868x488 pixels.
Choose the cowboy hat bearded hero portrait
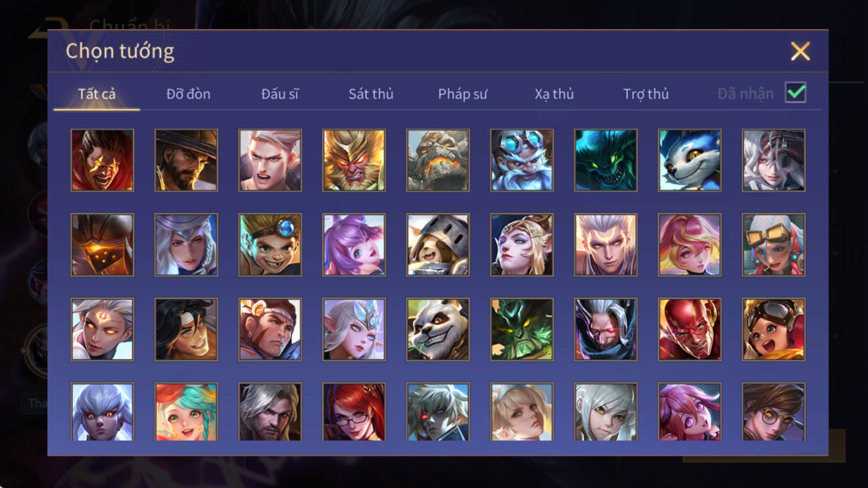click(186, 160)
